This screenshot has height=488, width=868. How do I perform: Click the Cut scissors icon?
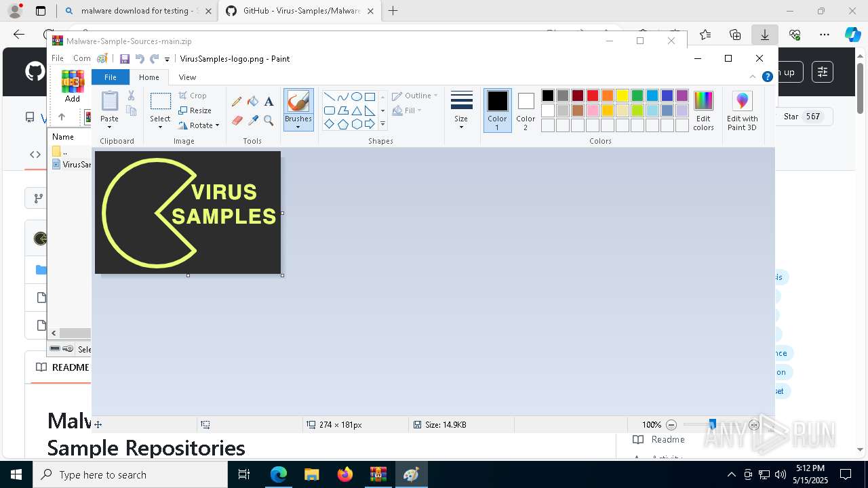click(x=131, y=96)
